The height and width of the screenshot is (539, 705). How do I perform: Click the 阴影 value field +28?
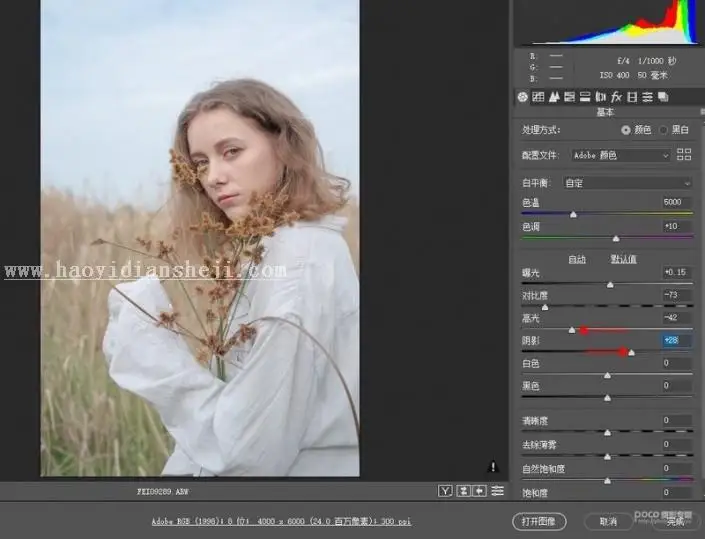pyautogui.click(x=676, y=340)
